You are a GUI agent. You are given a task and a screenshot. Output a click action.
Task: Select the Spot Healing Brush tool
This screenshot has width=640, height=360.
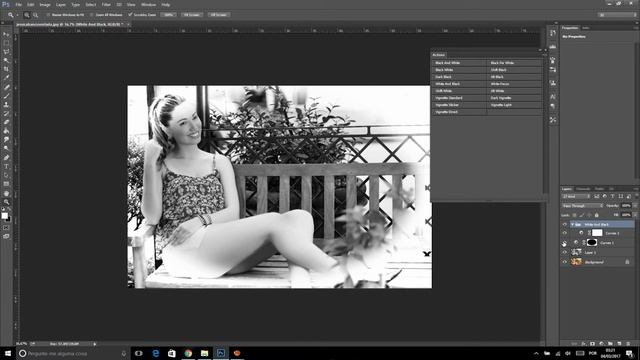coord(6,87)
